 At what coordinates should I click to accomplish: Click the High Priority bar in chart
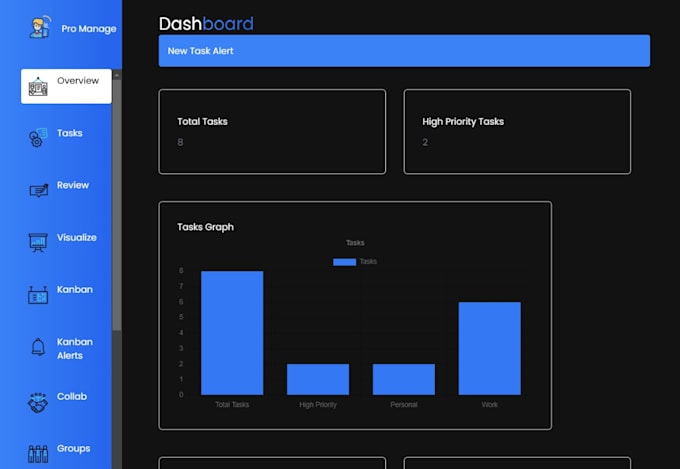(318, 379)
